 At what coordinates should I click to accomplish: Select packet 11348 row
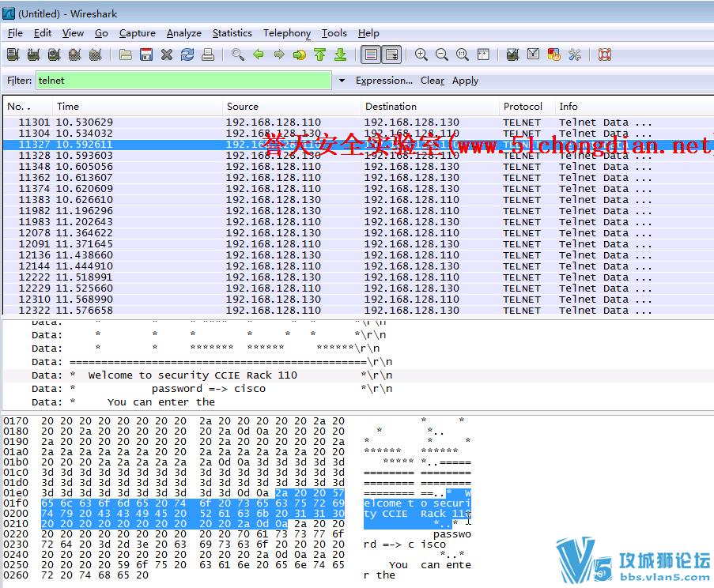point(358,167)
